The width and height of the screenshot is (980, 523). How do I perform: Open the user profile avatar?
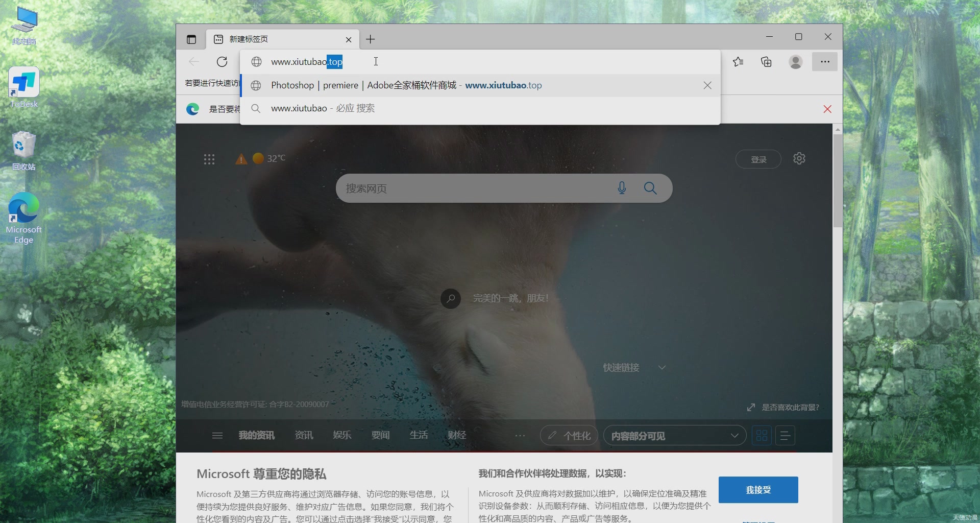tap(795, 62)
